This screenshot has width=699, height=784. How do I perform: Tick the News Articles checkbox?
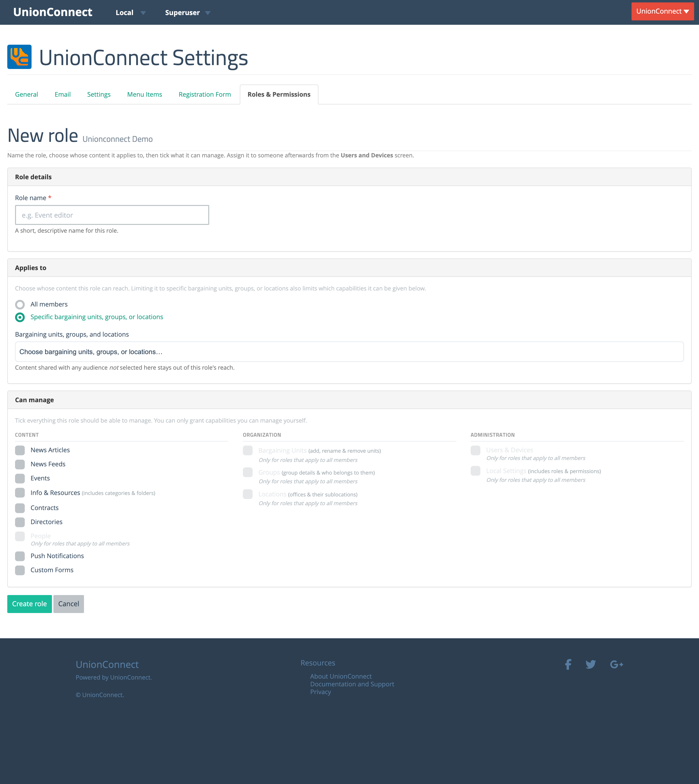pyautogui.click(x=20, y=451)
